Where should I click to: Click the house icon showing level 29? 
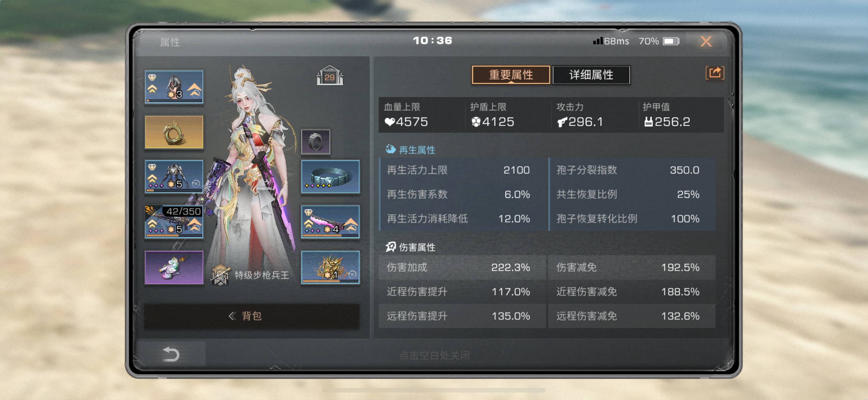[x=330, y=75]
